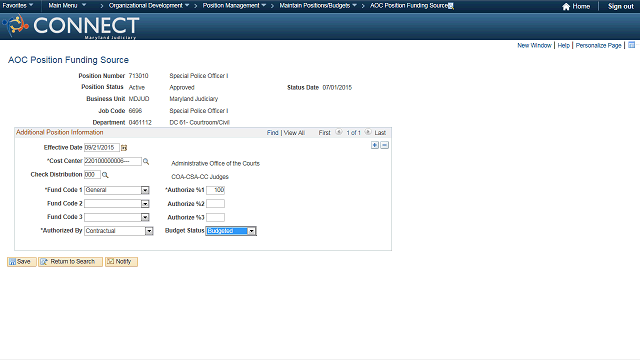Expand the Favorites menu
The height and width of the screenshot is (360, 640).
point(18,6)
